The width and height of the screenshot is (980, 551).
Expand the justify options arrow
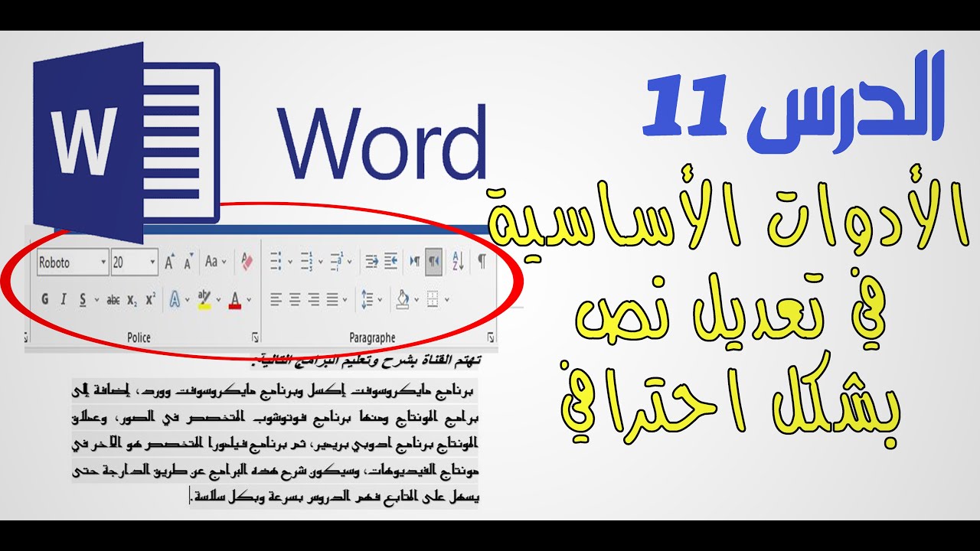pyautogui.click(x=345, y=299)
